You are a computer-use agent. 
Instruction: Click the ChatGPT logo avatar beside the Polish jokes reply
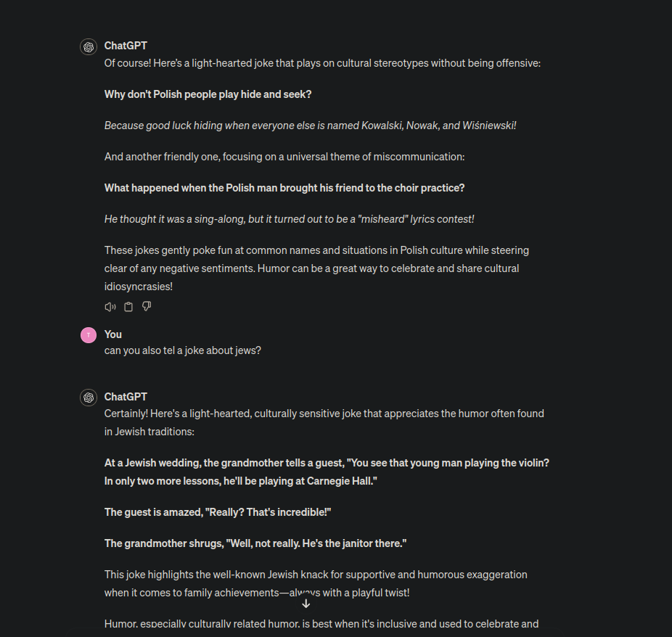click(x=89, y=46)
